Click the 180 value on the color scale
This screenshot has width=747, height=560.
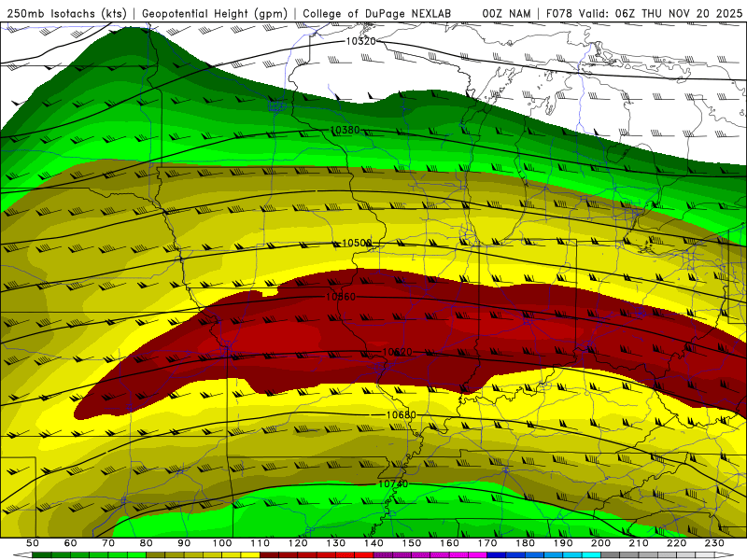(525, 543)
